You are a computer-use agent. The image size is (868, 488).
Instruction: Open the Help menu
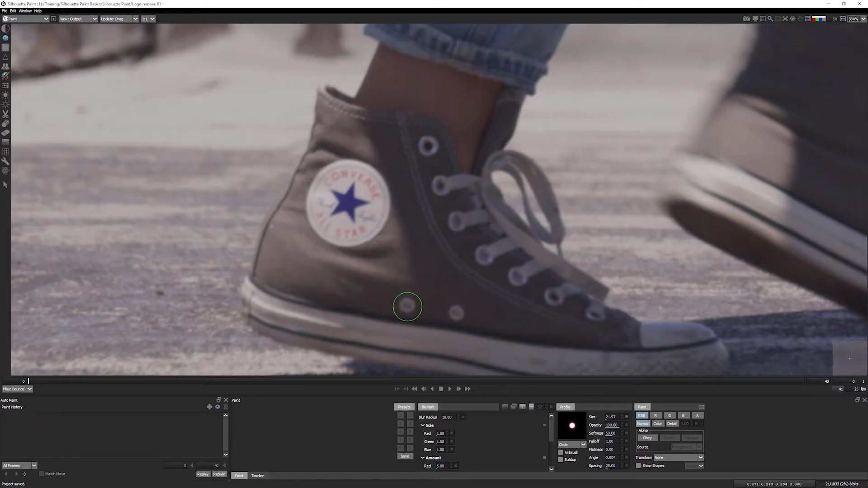click(x=38, y=11)
